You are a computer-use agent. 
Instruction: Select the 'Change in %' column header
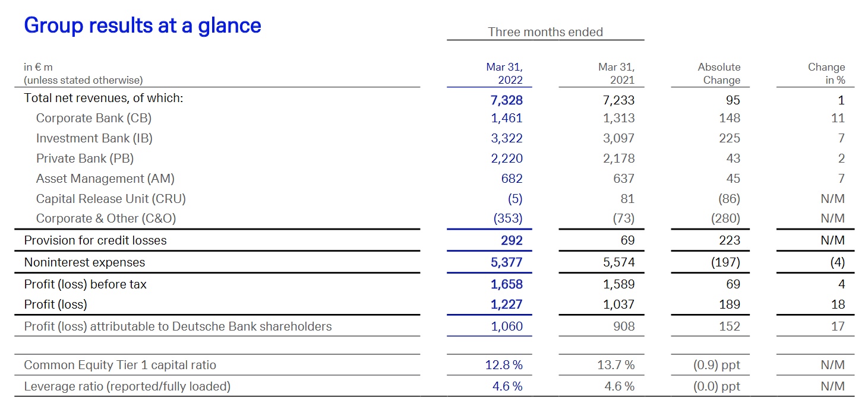(826, 74)
